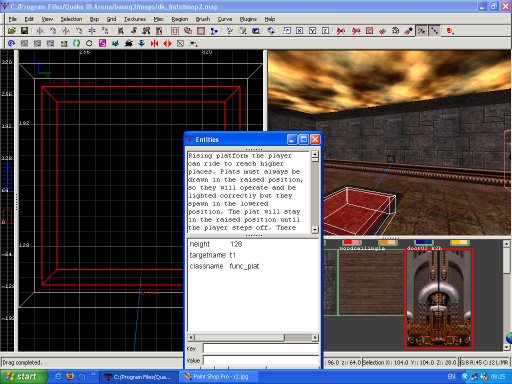Viewport: 512px width, 384px height.
Task: Click up arrow of entity description scrollbar
Action: (315, 154)
